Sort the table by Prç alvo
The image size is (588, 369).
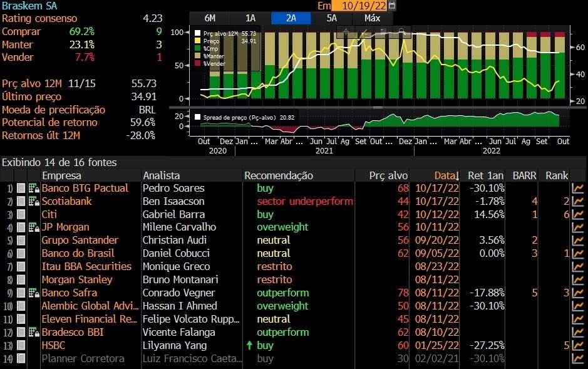coord(388,175)
